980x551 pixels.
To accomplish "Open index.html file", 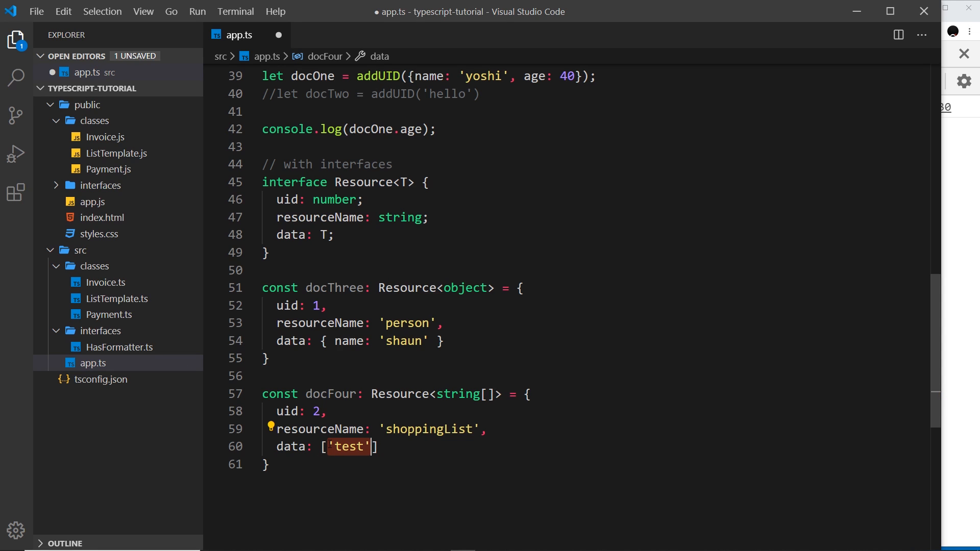I will pos(102,217).
